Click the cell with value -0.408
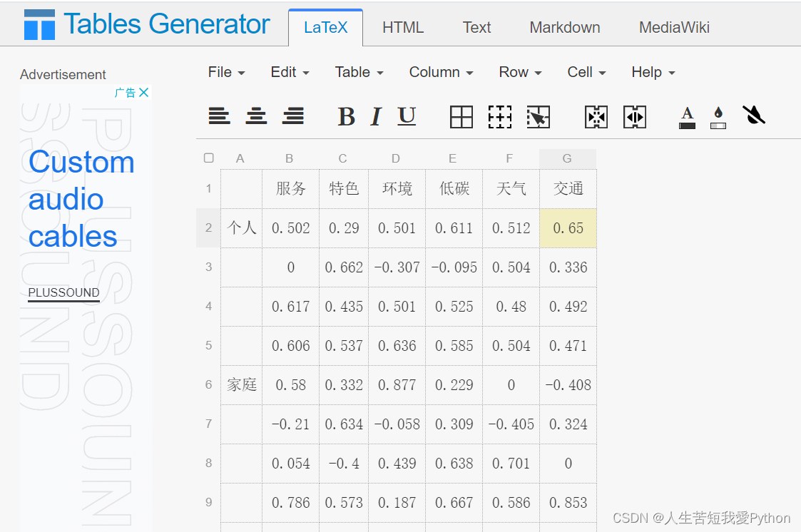Screen dimensions: 801x532 (x=568, y=384)
